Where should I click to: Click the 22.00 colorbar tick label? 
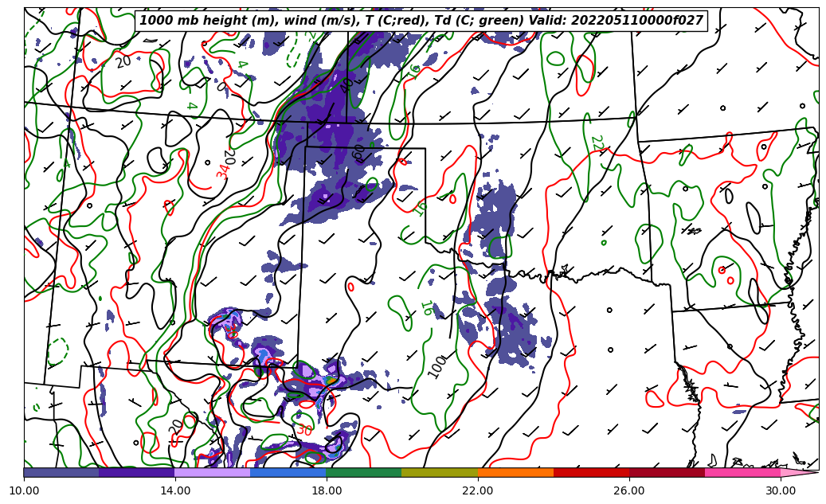(478, 490)
